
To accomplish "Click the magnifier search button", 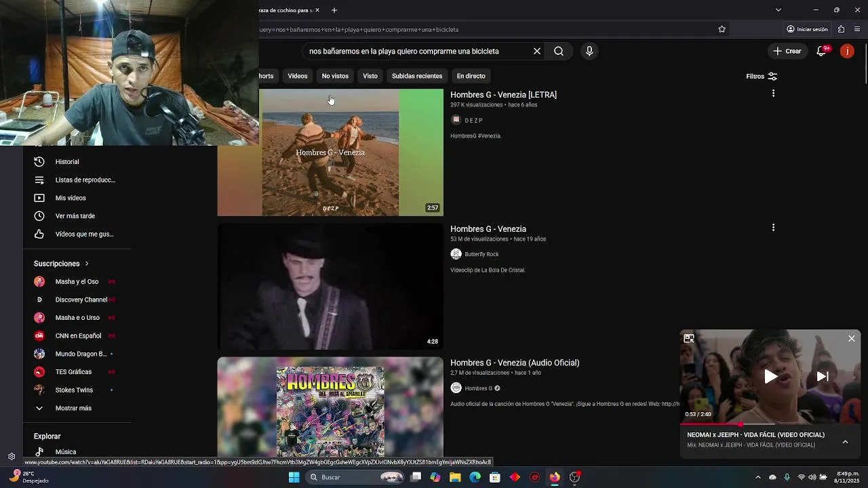I will point(559,51).
